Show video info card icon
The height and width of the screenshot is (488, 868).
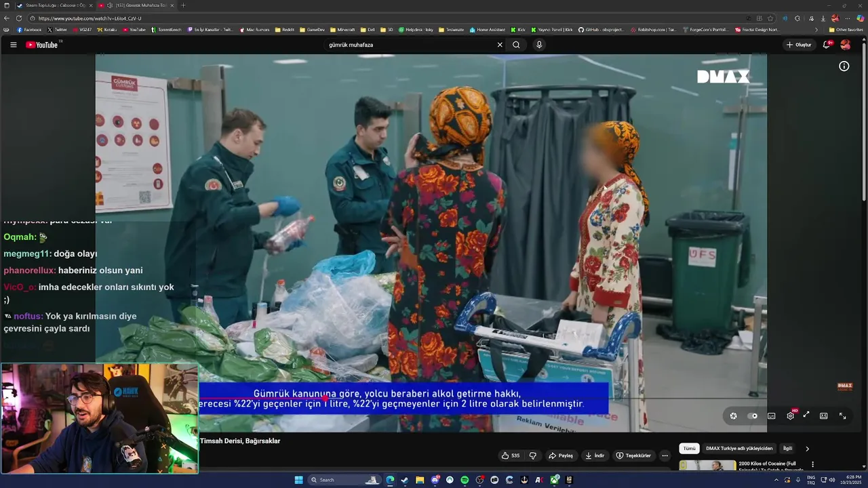point(844,66)
